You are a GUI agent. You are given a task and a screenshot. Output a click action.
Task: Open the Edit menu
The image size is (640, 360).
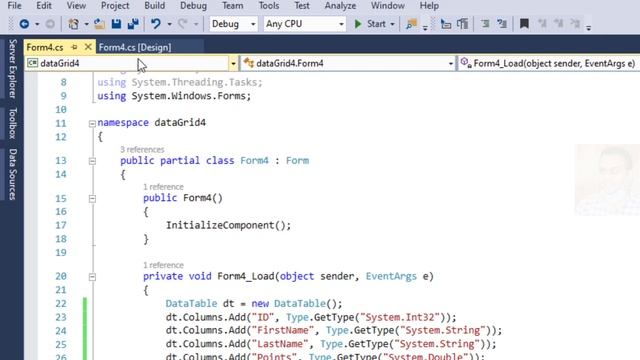(x=44, y=6)
